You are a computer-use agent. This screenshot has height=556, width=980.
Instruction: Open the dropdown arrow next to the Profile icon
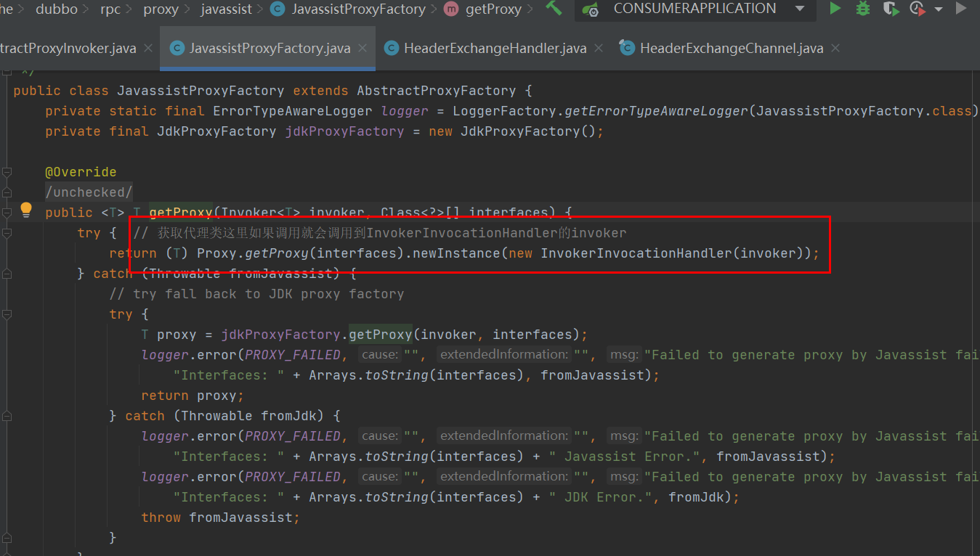coord(938,9)
